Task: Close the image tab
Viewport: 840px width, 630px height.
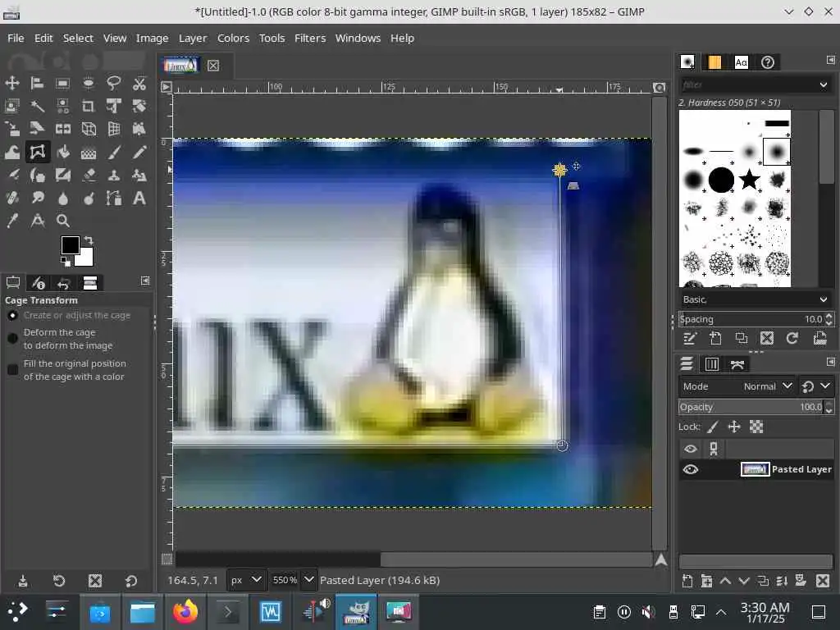Action: tap(213, 66)
